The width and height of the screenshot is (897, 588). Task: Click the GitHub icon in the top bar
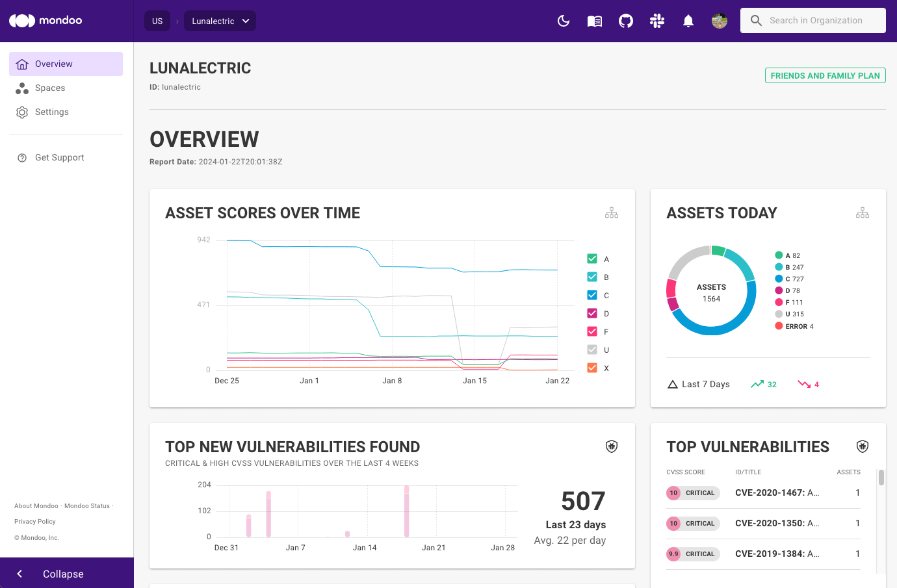coord(625,20)
